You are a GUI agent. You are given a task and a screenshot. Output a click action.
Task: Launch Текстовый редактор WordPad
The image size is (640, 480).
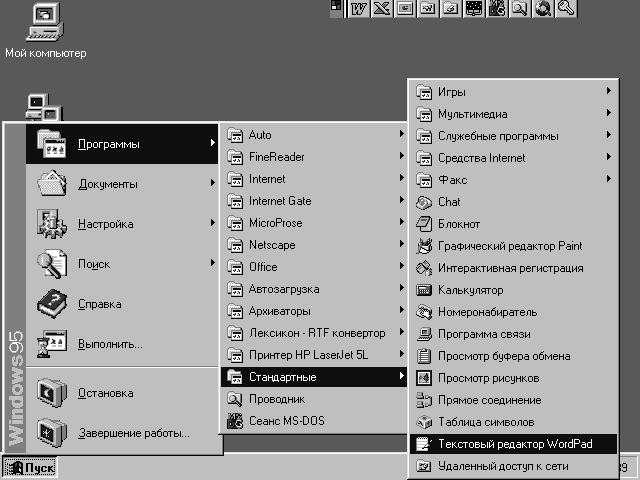point(513,444)
